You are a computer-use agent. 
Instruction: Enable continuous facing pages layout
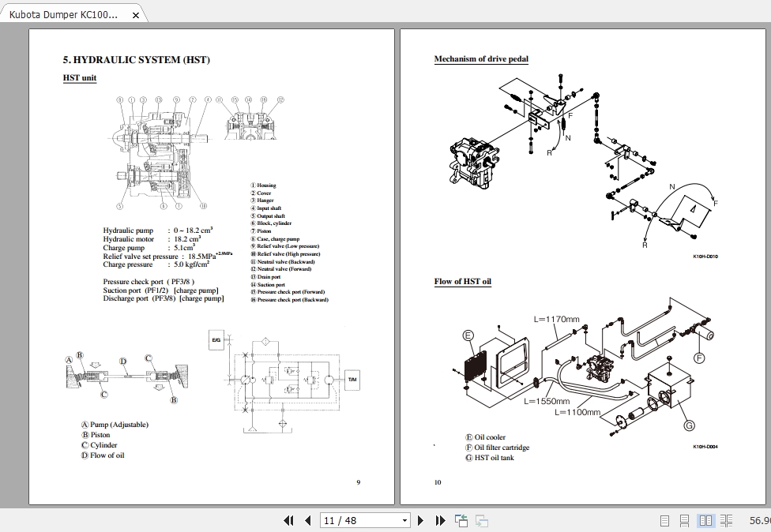point(726,521)
